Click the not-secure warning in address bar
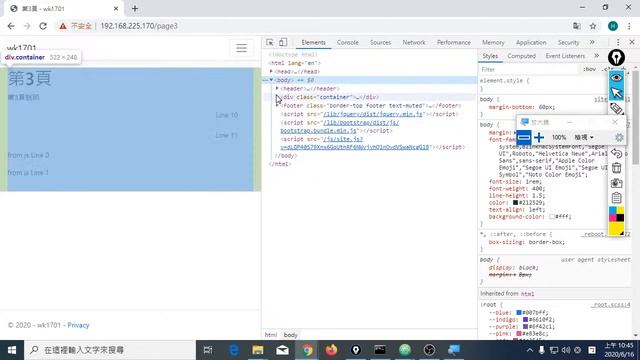This screenshot has width=640, height=360. tap(76, 26)
